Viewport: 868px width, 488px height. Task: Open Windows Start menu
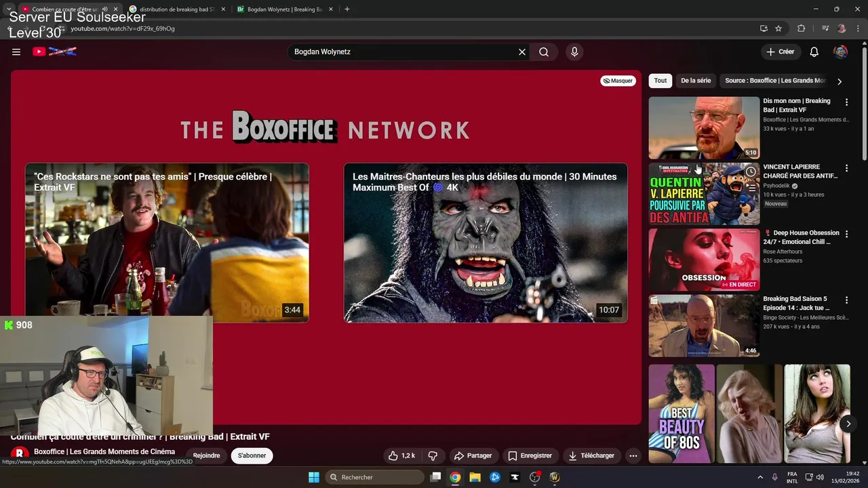pyautogui.click(x=314, y=477)
